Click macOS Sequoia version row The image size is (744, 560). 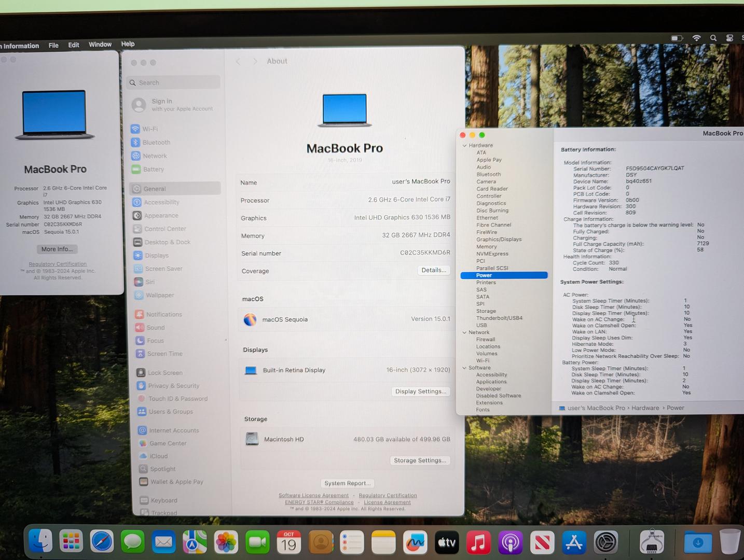[x=345, y=319]
